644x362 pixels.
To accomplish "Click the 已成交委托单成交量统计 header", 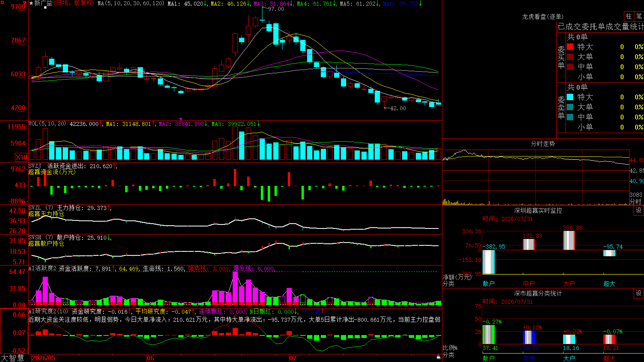I will coord(601,27).
